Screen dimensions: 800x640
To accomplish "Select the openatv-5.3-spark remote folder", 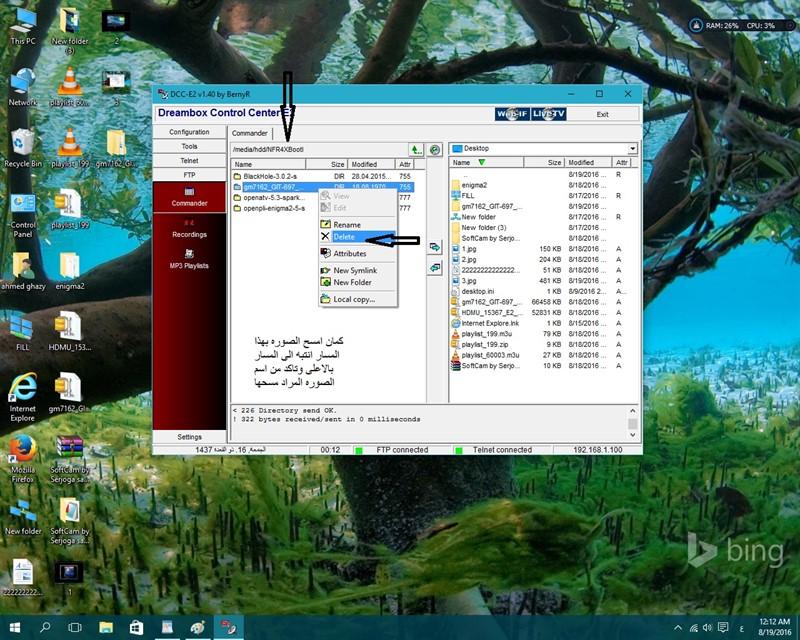I will click(x=274, y=198).
